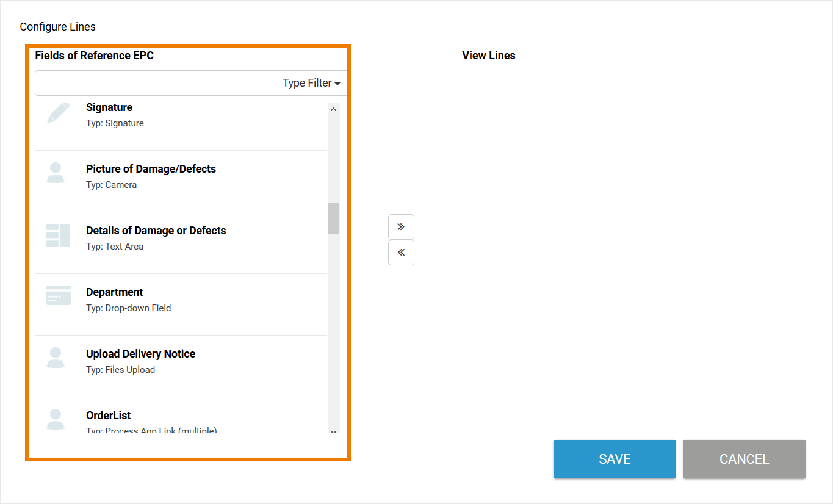Click the OrderList field icon
The height and width of the screenshot is (504, 833).
pos(56,419)
